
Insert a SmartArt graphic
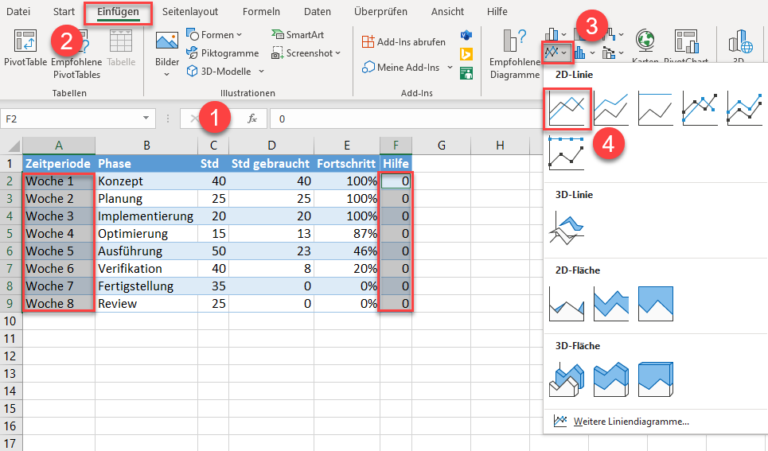[297, 35]
